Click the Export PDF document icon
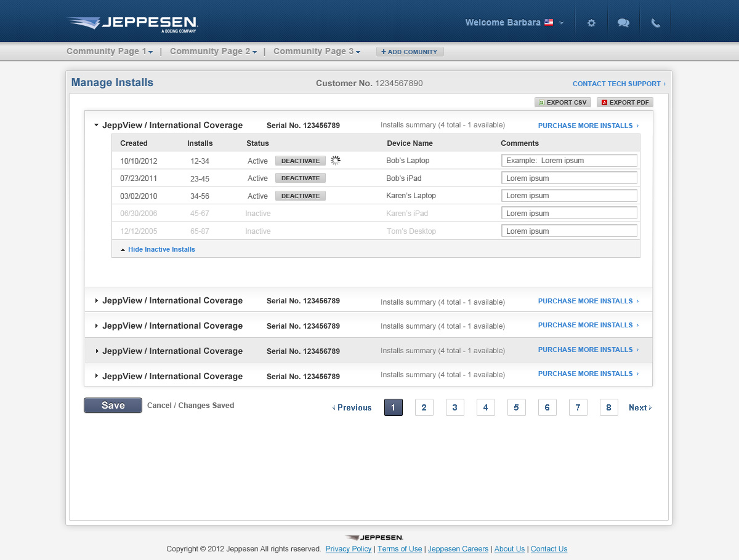The image size is (739, 560). click(604, 102)
